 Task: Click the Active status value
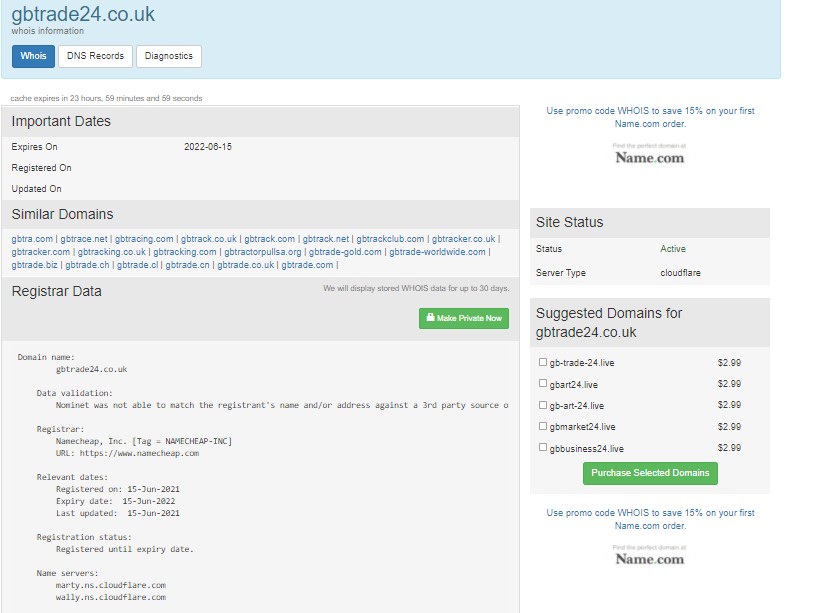[x=673, y=249]
